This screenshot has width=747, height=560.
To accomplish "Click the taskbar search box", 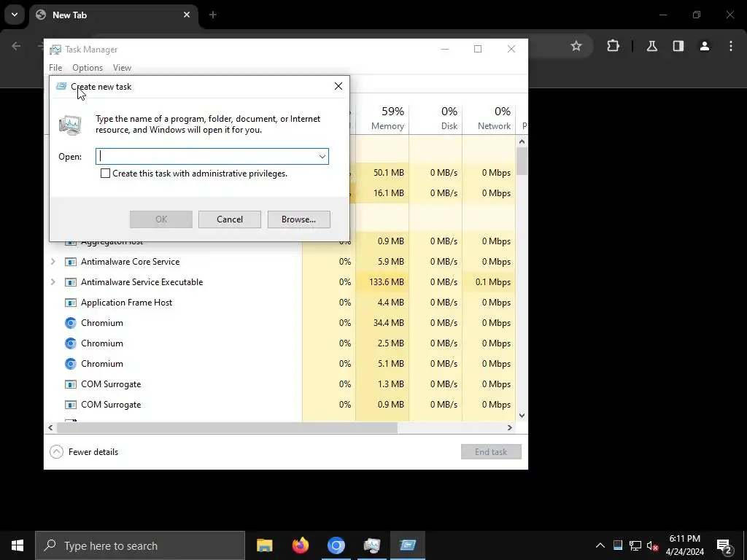I will pos(140,545).
